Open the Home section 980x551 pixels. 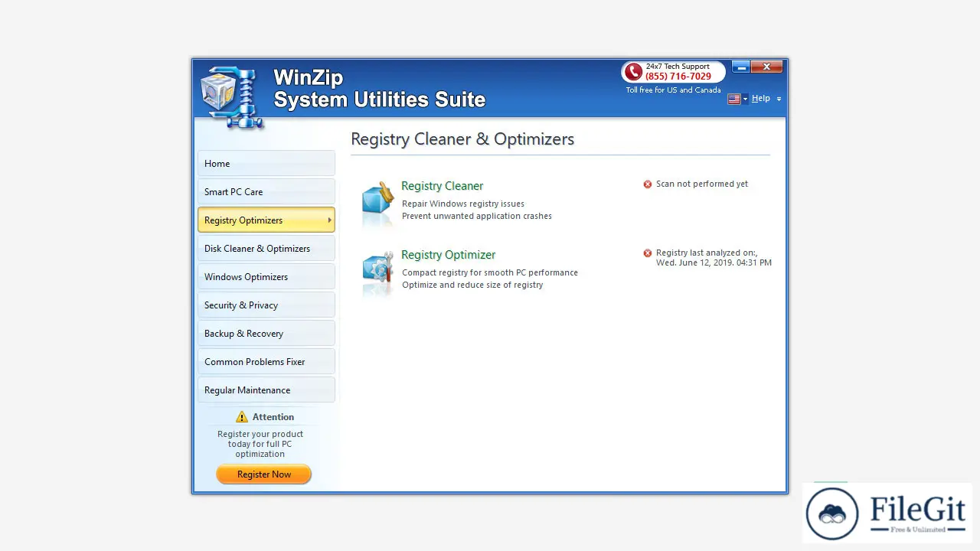[x=266, y=164]
